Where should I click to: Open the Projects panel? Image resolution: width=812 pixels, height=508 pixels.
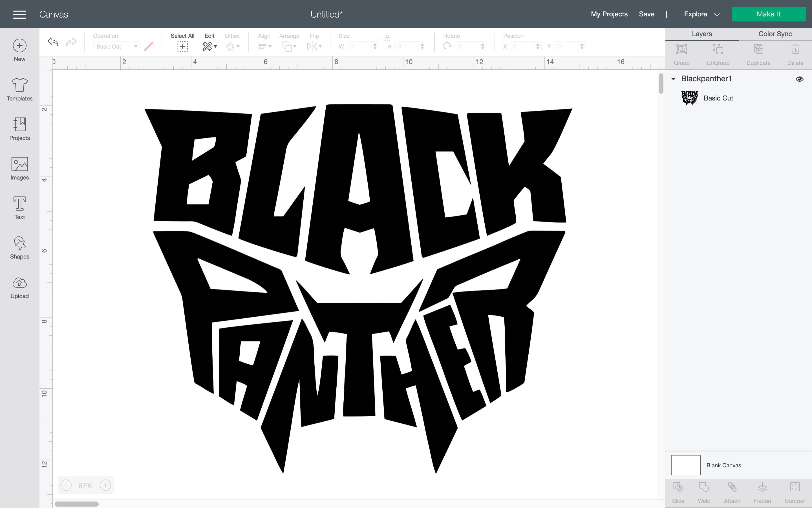[x=19, y=129]
